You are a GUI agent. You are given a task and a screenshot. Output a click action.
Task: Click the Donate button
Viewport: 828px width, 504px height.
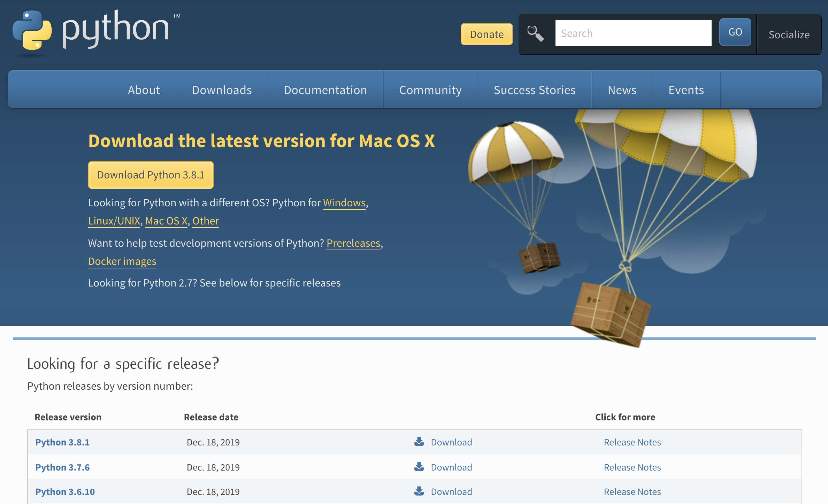click(487, 34)
